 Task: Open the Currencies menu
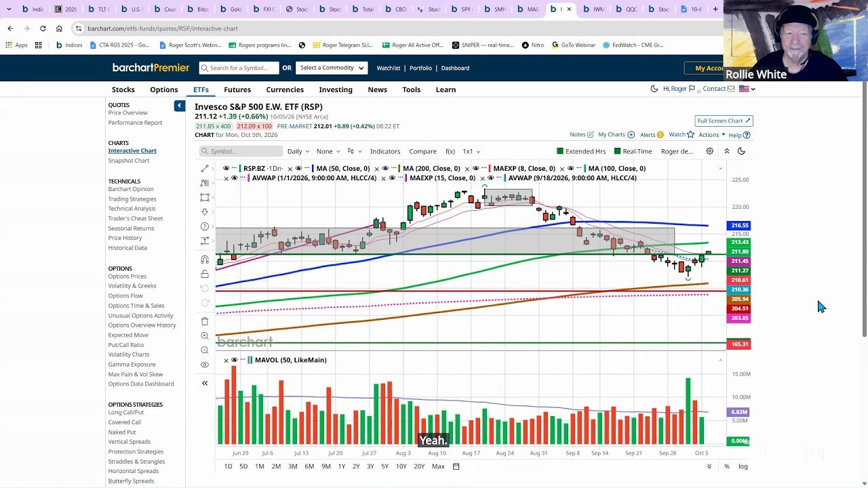[285, 89]
